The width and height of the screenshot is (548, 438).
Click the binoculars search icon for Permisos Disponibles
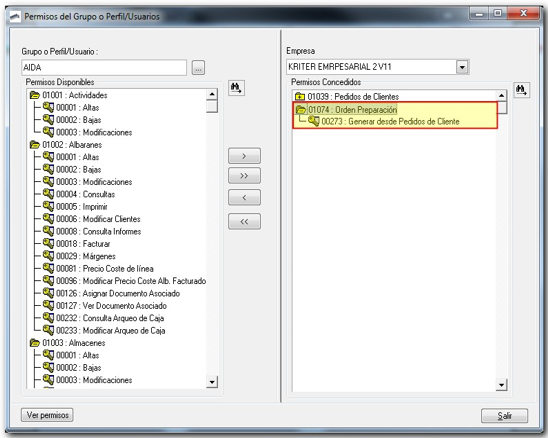(237, 88)
